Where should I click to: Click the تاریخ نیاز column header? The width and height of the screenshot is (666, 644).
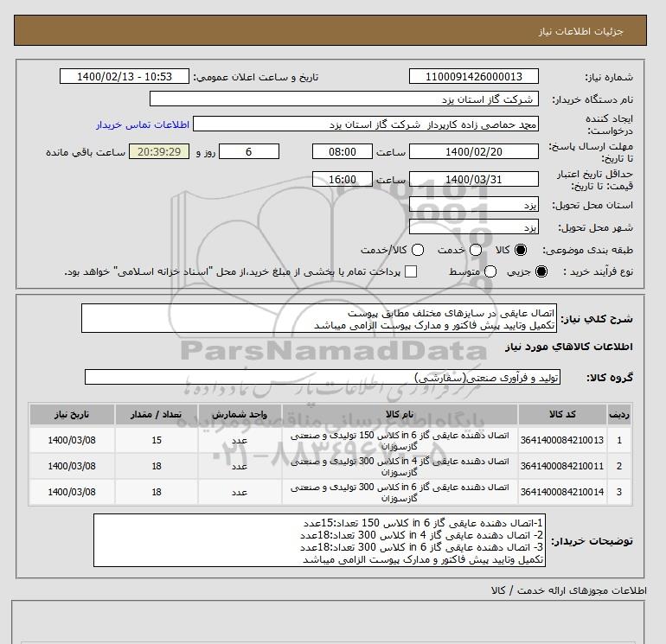[72, 414]
